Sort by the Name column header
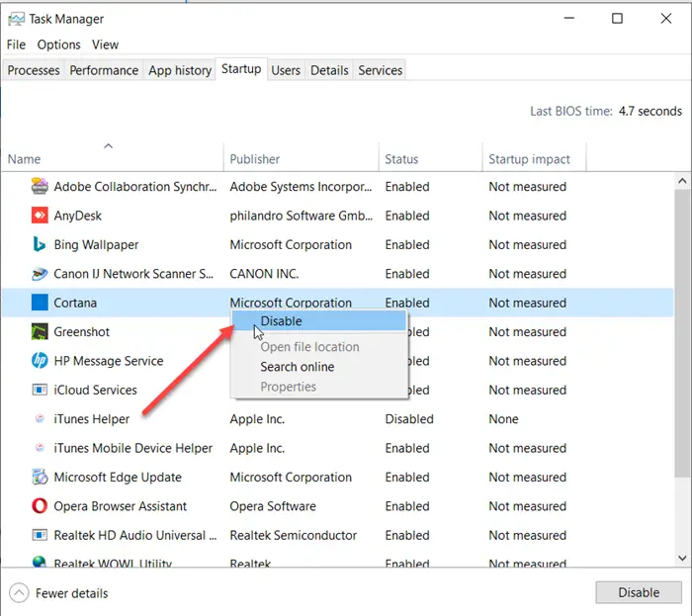 click(x=113, y=156)
